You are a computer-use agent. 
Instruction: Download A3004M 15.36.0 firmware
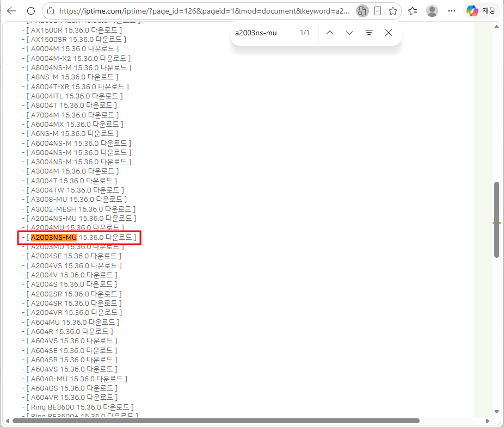tap(72, 171)
